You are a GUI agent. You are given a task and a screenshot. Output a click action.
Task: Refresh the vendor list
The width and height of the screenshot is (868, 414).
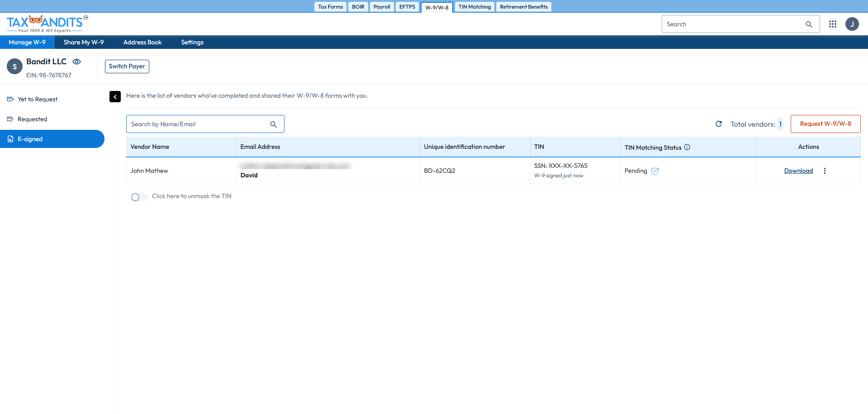[718, 124]
